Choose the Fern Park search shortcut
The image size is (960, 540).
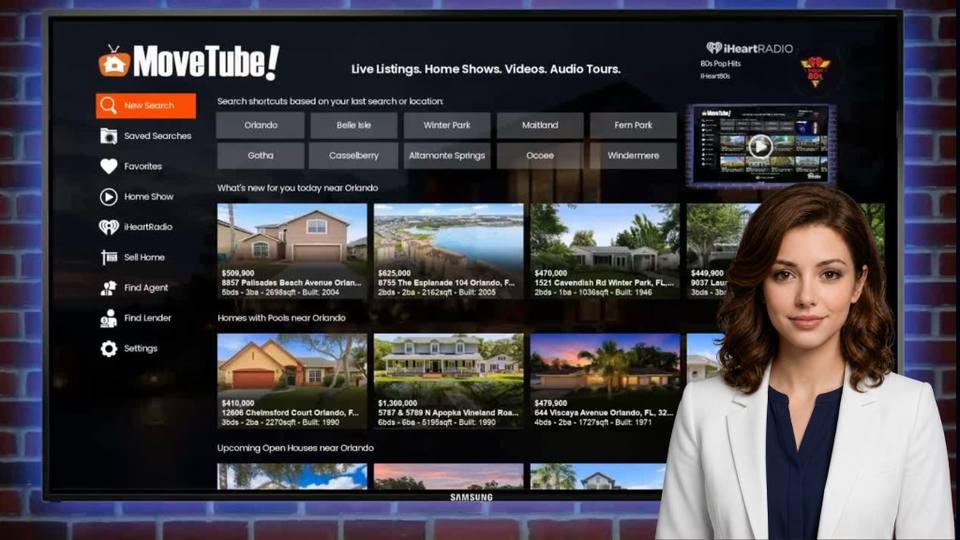click(x=633, y=125)
